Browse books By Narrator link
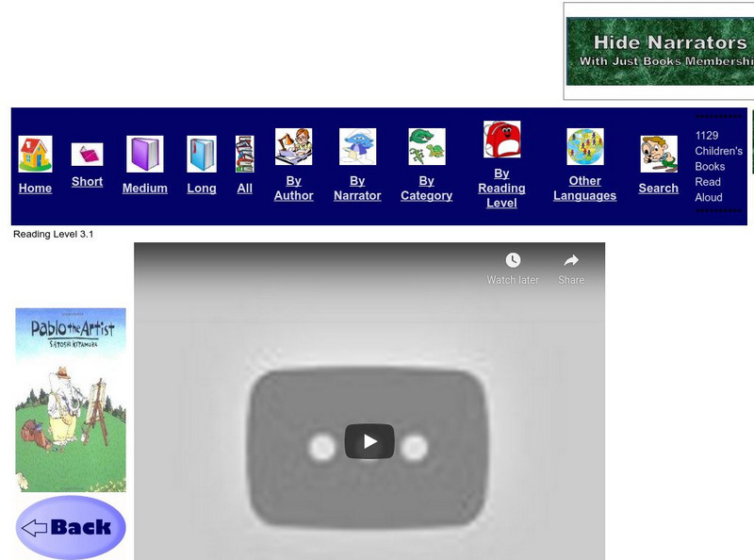 357,189
